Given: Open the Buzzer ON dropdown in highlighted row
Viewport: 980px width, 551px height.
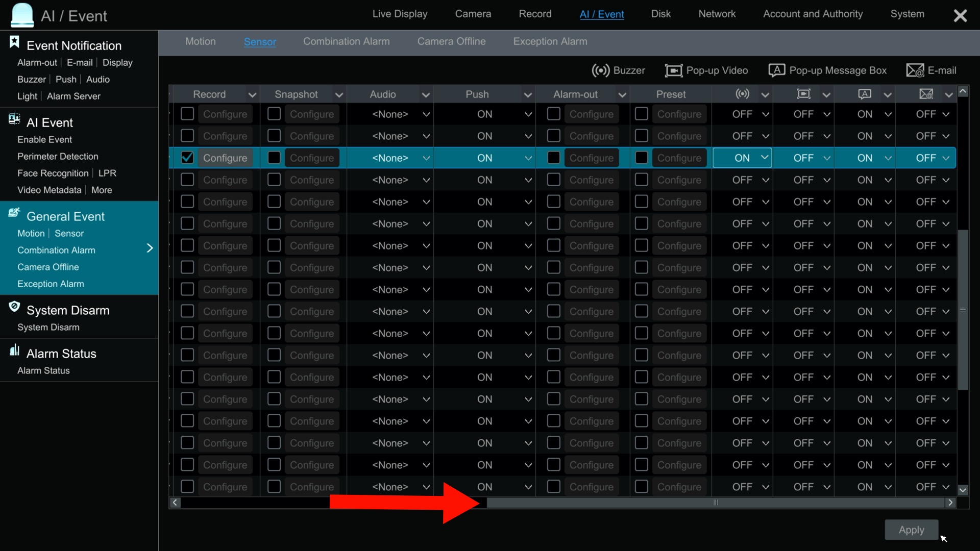Looking at the screenshot, I should tap(742, 158).
